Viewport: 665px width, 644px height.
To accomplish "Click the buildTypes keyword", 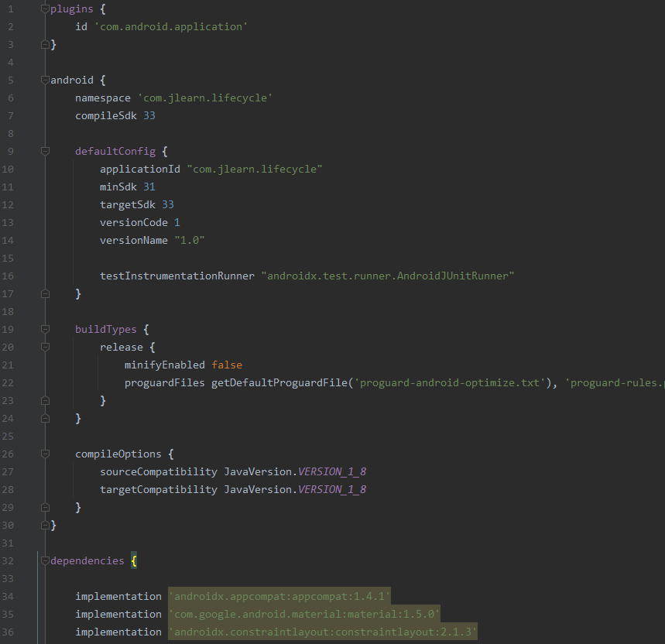I will [106, 330].
